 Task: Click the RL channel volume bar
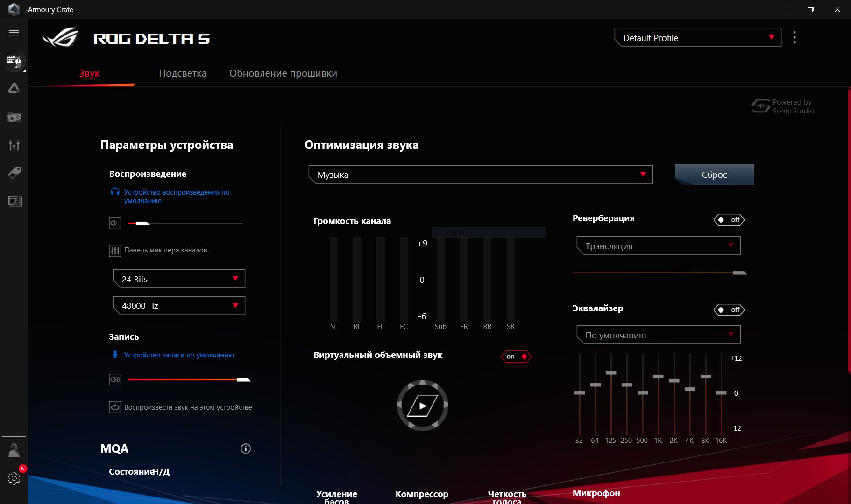pyautogui.click(x=357, y=279)
